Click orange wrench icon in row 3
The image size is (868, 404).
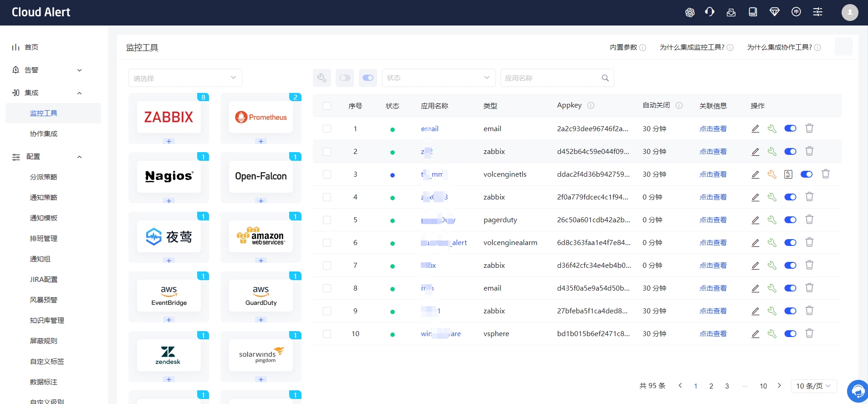(x=772, y=174)
